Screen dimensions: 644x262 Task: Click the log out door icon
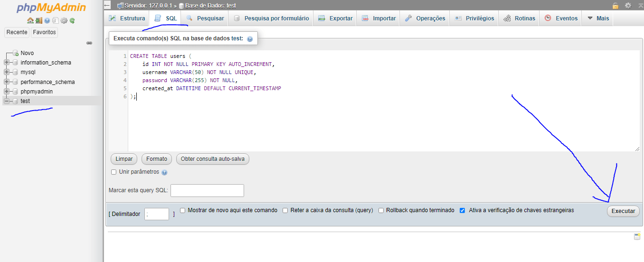click(x=38, y=20)
